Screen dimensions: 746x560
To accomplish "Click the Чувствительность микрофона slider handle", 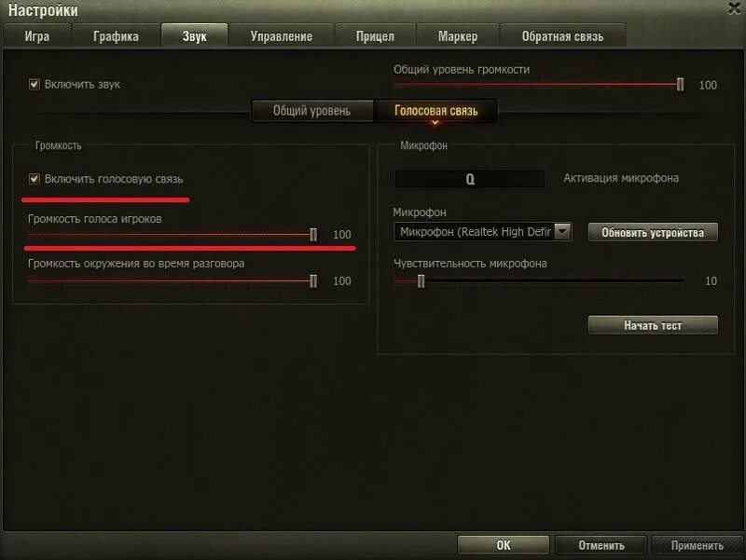I will (x=421, y=281).
